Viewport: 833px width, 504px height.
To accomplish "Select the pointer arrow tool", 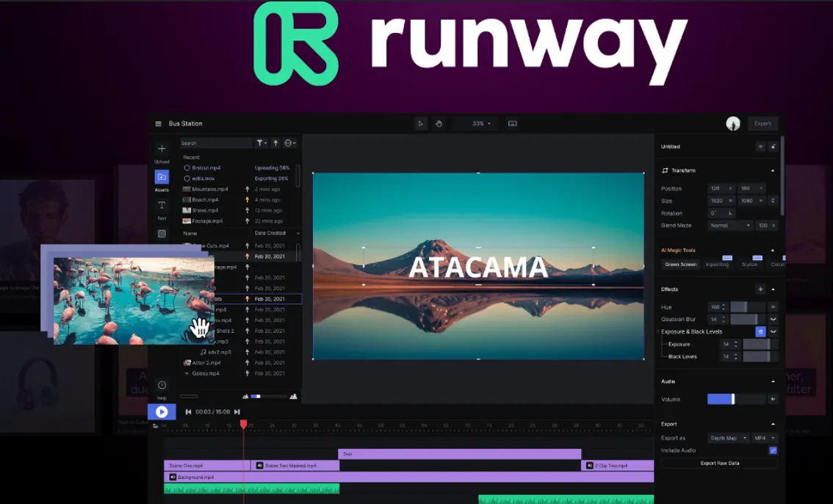I will (421, 123).
